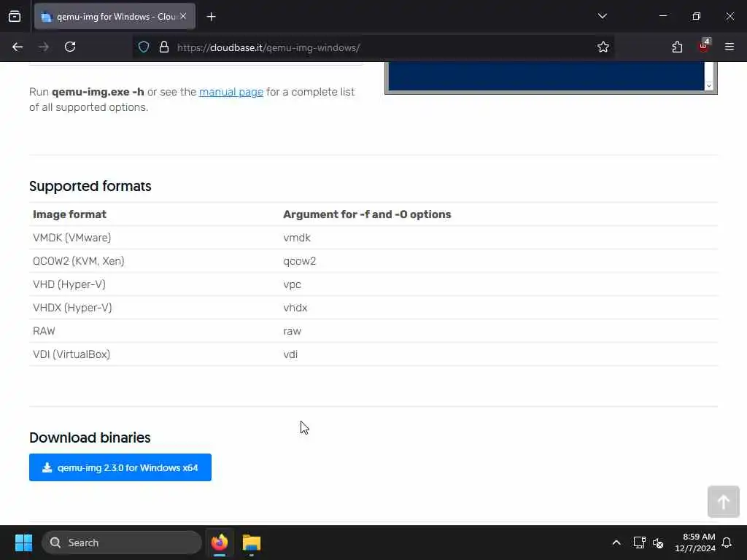747x560 pixels.
Task: Select the 'qcow2' argument cell
Action: point(300,261)
